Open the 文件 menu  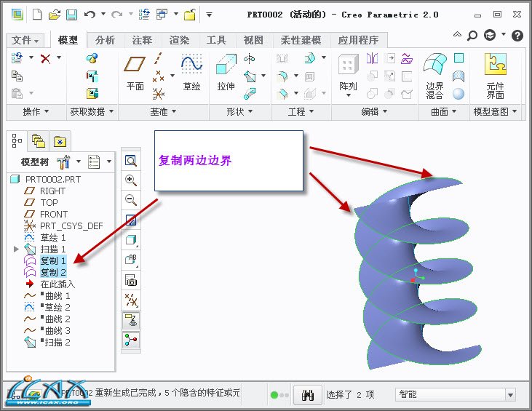(x=25, y=40)
